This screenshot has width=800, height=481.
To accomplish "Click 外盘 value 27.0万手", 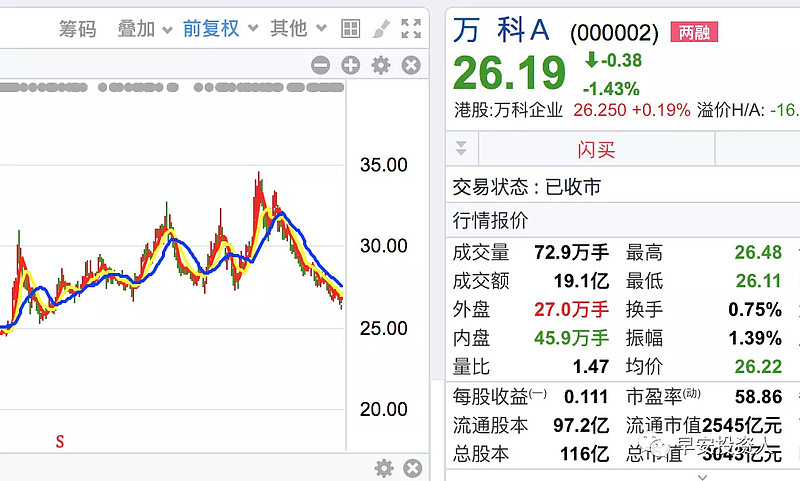I will tap(571, 309).
